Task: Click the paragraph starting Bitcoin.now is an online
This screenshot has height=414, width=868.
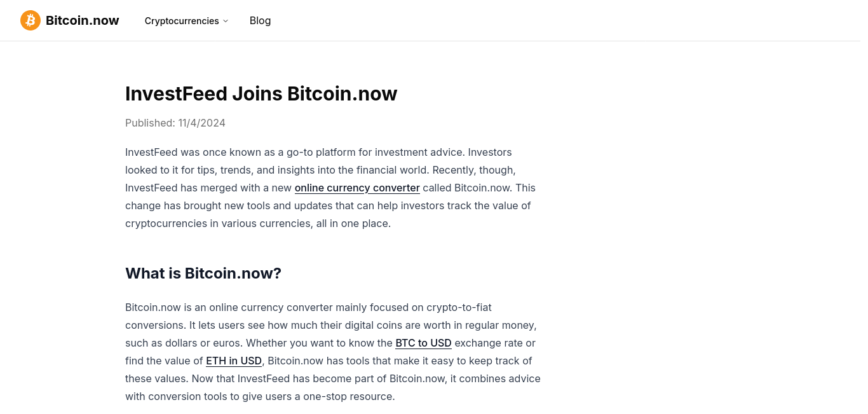Action: click(333, 352)
